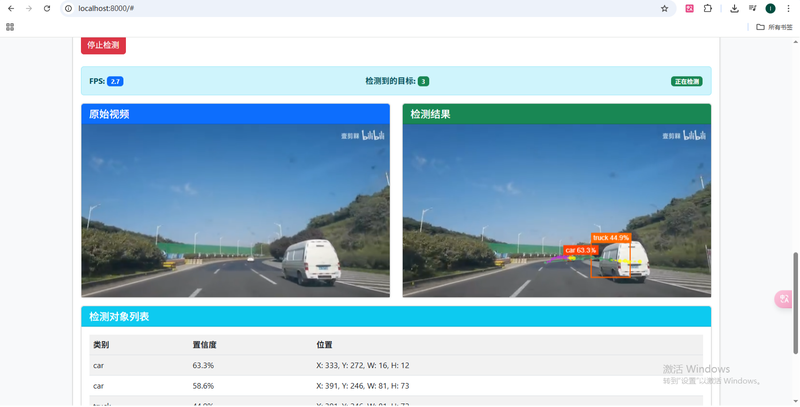Open the apps grid in bookmarks bar
800x407 pixels.
pos(10,27)
